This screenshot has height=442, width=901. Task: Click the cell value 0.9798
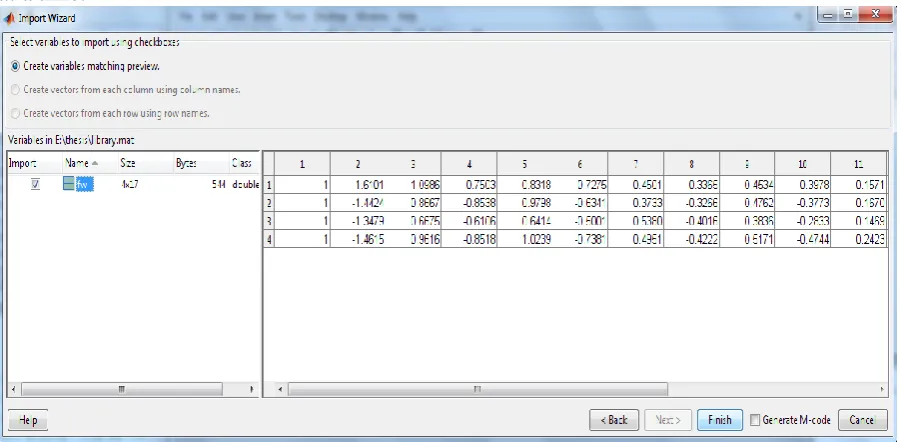(525, 202)
